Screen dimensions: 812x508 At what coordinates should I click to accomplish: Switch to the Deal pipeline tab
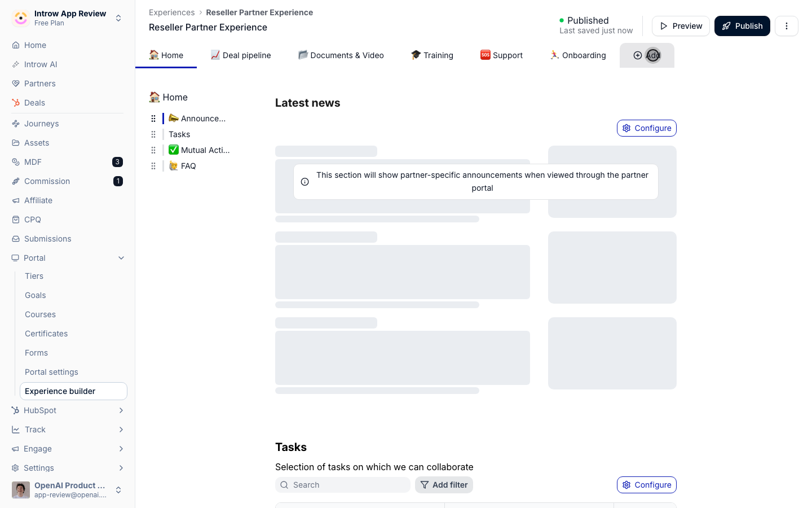(x=241, y=55)
